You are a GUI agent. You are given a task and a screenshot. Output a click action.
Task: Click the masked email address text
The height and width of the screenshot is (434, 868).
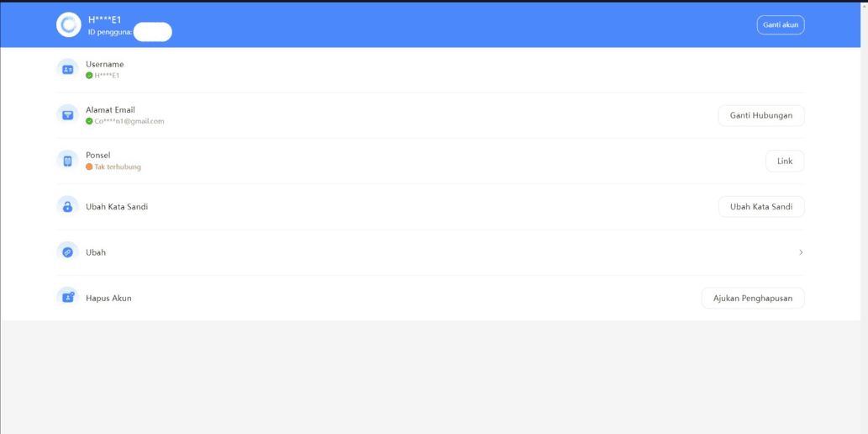click(x=129, y=121)
